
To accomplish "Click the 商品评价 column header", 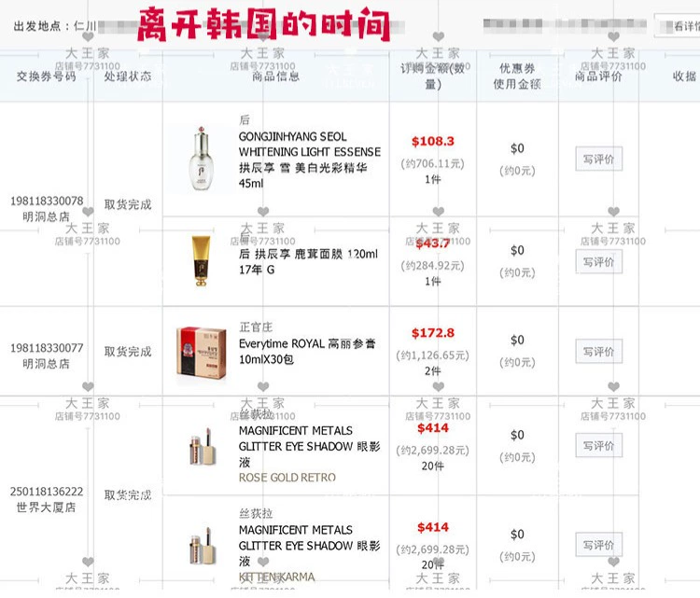I will point(598,76).
